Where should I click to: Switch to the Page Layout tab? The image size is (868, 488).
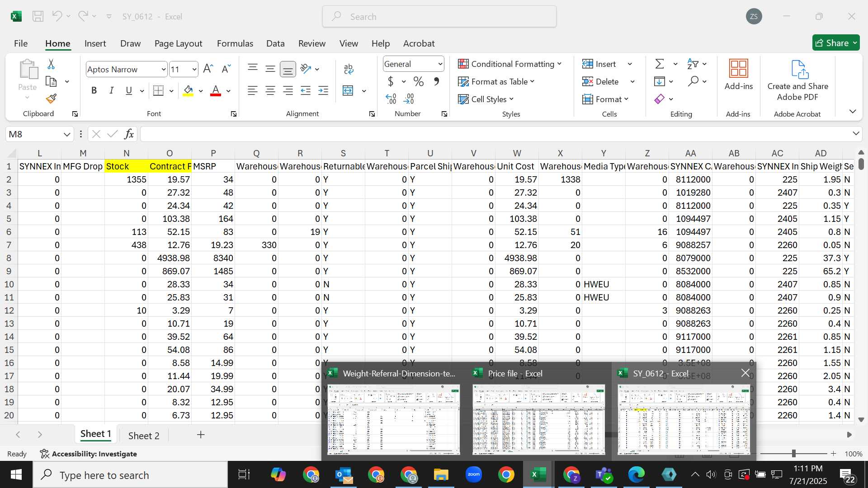coord(178,43)
